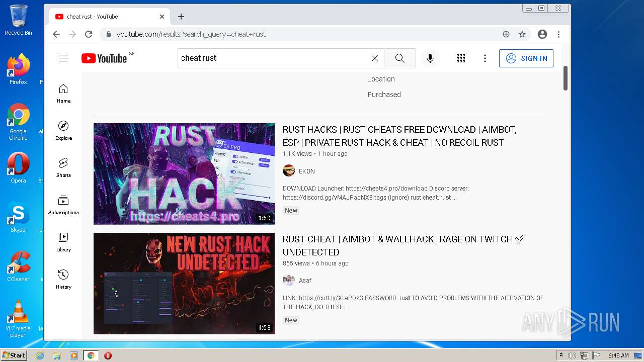
Task: Click Chrome's forward arrow
Action: (x=72, y=34)
